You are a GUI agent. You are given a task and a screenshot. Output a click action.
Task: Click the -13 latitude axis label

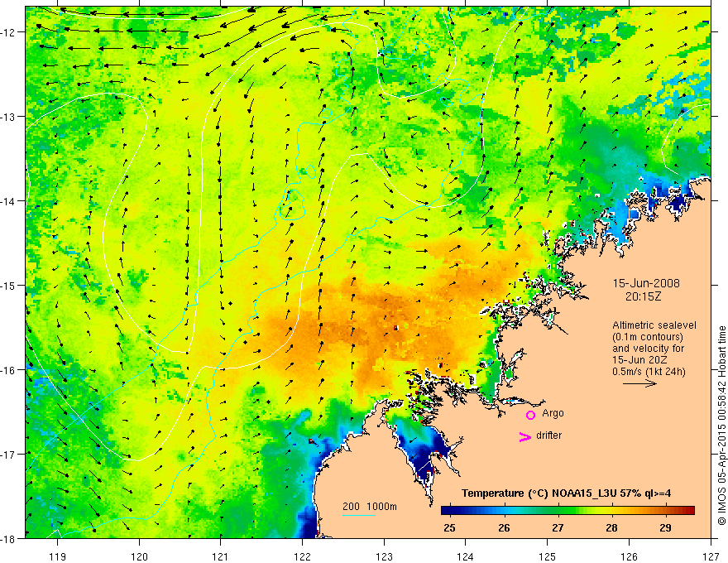point(8,117)
